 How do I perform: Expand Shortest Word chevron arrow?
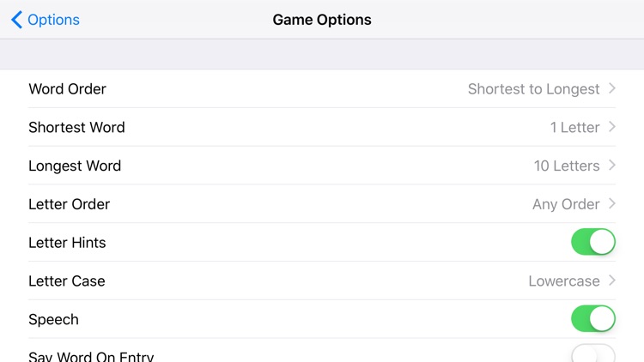click(x=612, y=127)
